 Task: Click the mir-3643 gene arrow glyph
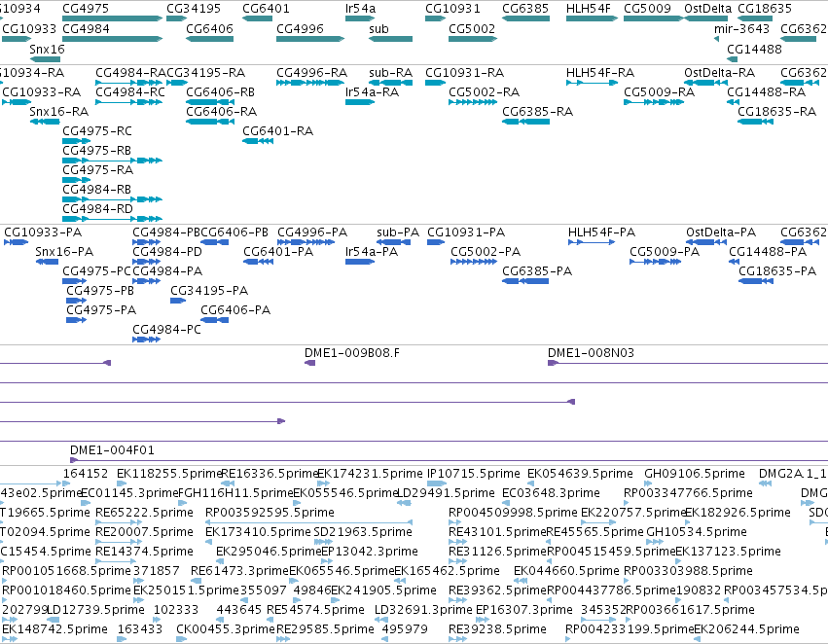coord(716,39)
